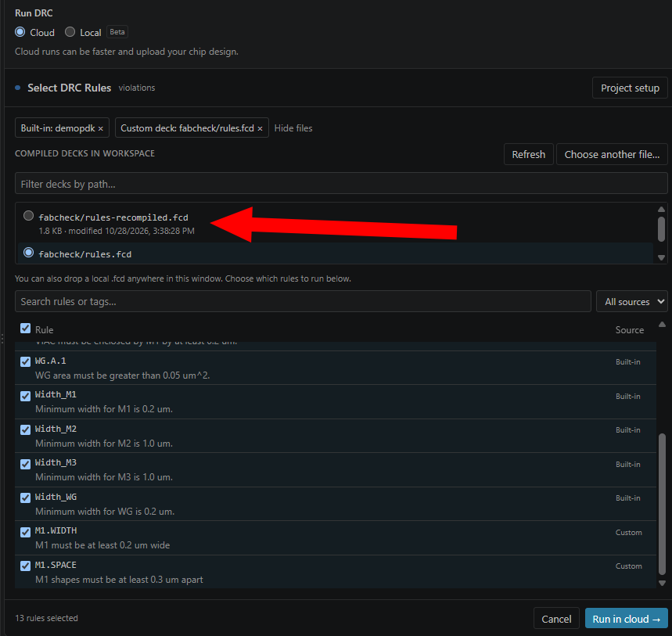Click the Select DRC Rules heading
672x636 pixels.
point(70,88)
